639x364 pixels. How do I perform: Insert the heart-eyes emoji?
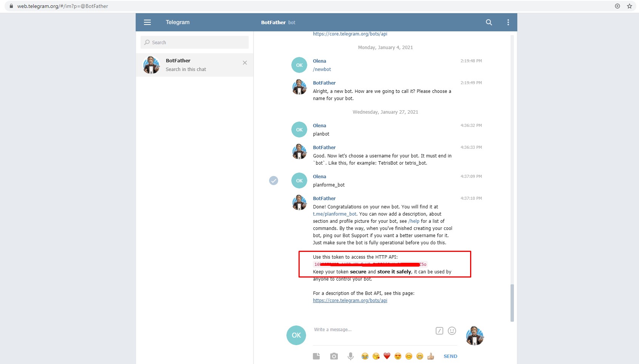(x=398, y=356)
